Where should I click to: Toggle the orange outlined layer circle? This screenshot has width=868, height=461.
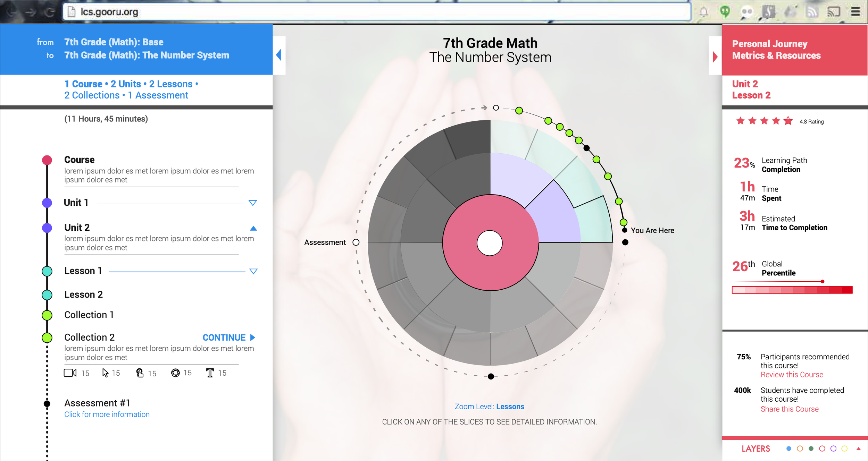pyautogui.click(x=800, y=449)
